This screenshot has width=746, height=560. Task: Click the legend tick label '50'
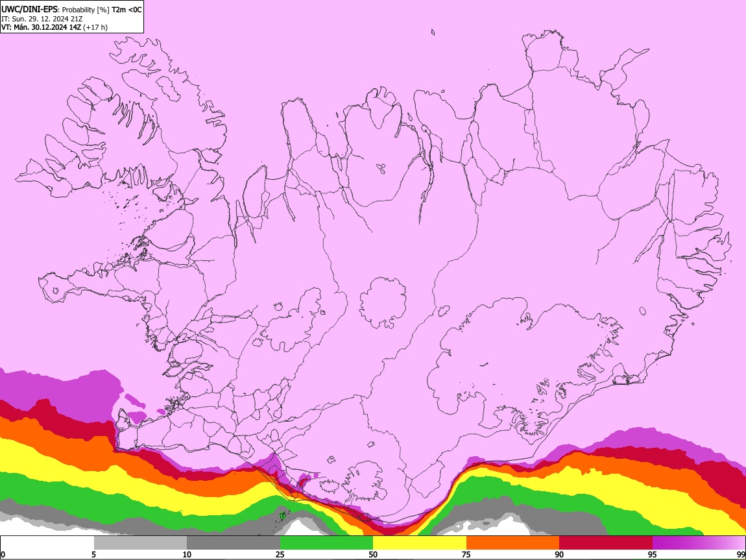373,554
